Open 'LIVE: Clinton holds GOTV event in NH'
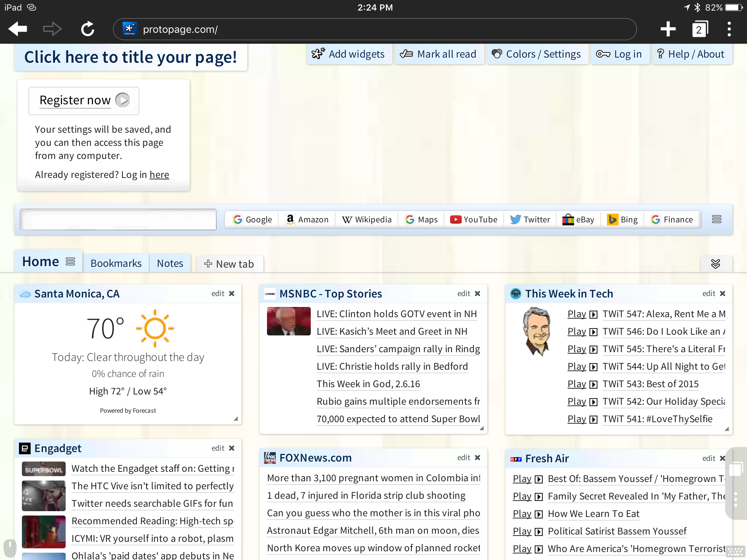 coord(396,314)
